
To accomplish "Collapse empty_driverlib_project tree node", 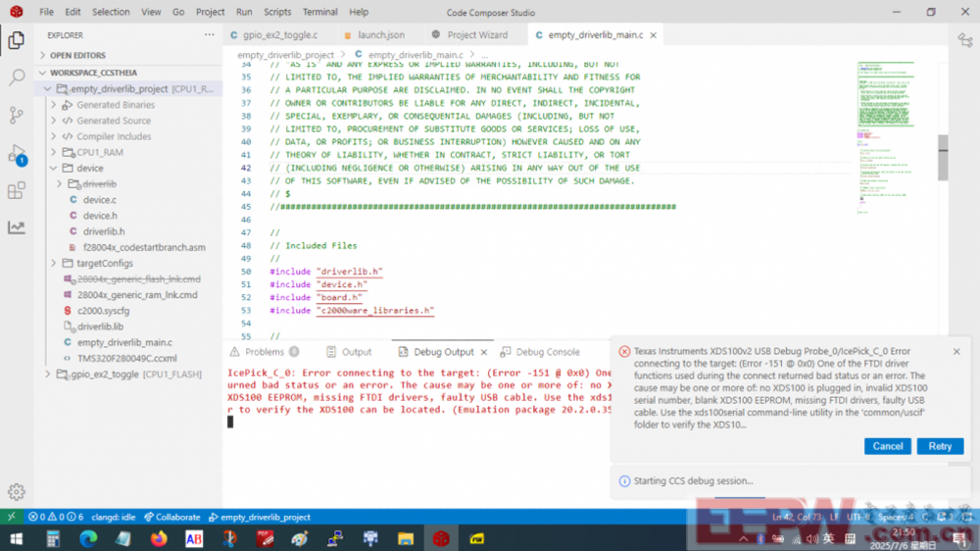I will pyautogui.click(x=47, y=89).
